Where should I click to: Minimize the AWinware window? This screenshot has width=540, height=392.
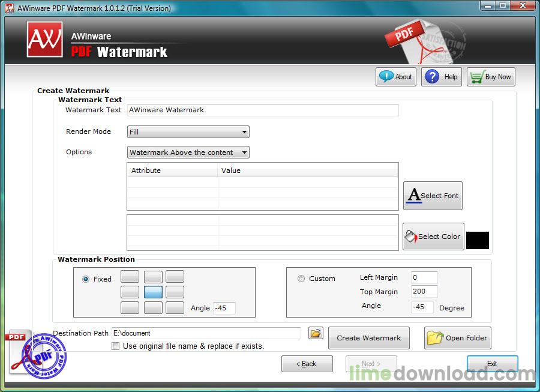(x=487, y=6)
